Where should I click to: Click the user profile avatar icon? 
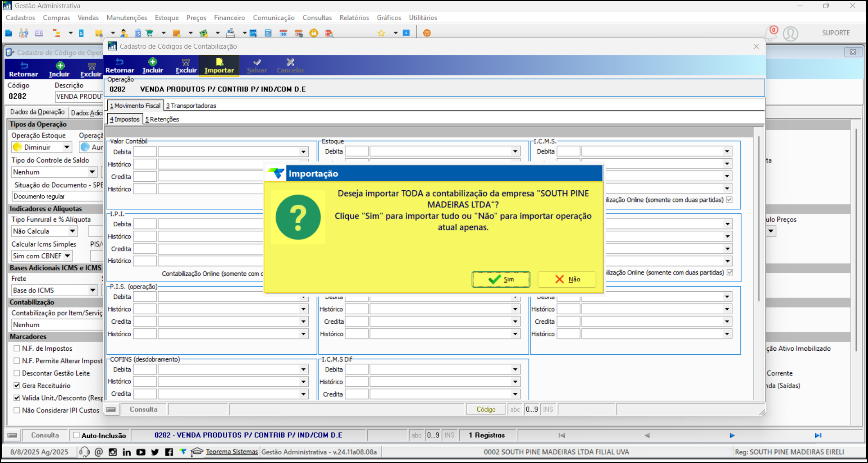(x=790, y=33)
